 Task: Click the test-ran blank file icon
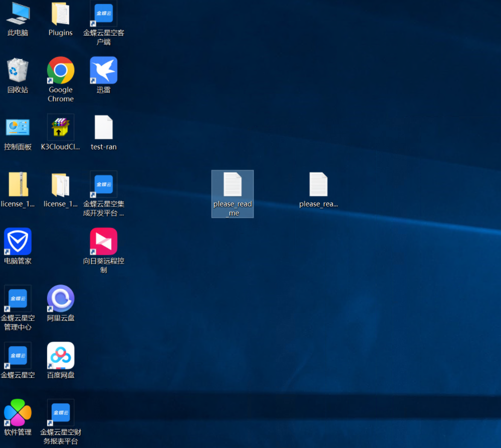pyautogui.click(x=104, y=127)
